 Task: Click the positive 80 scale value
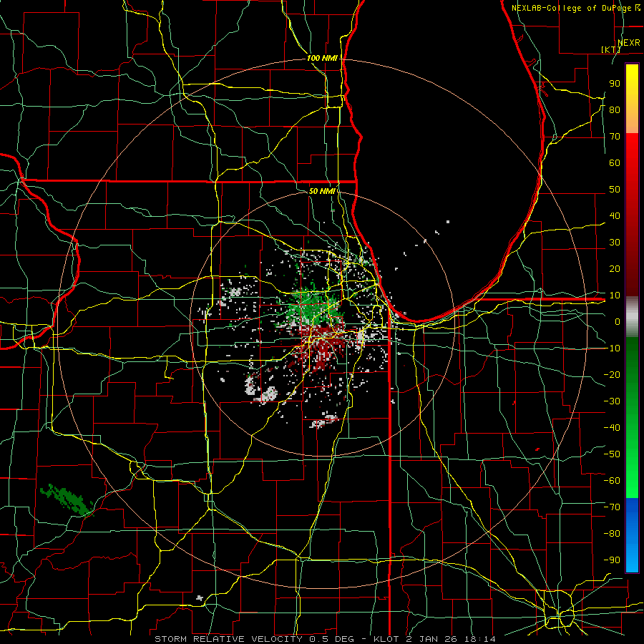(x=615, y=109)
